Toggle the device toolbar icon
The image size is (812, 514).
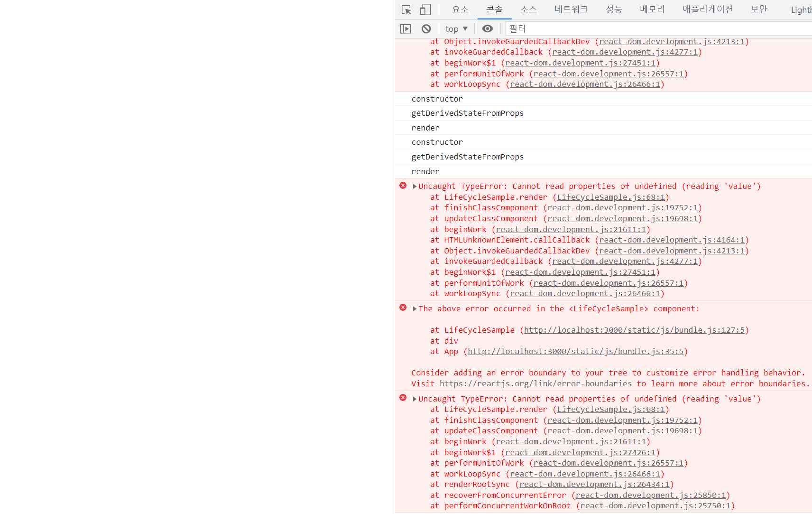tap(425, 9)
